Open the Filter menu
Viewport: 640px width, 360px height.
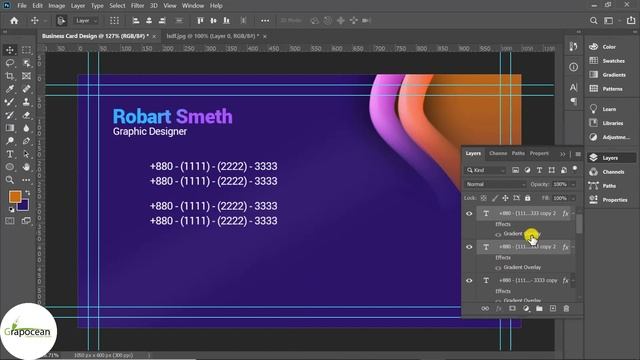pos(138,6)
